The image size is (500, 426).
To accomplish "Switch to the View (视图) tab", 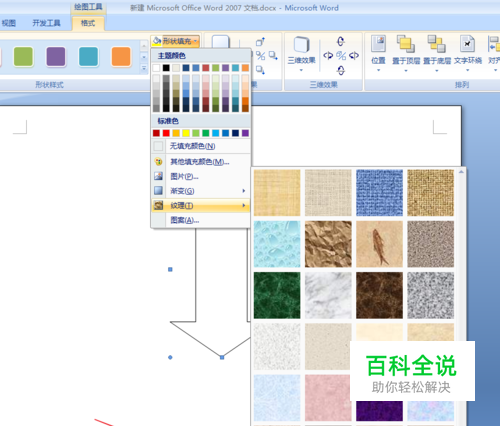I will click(x=9, y=23).
